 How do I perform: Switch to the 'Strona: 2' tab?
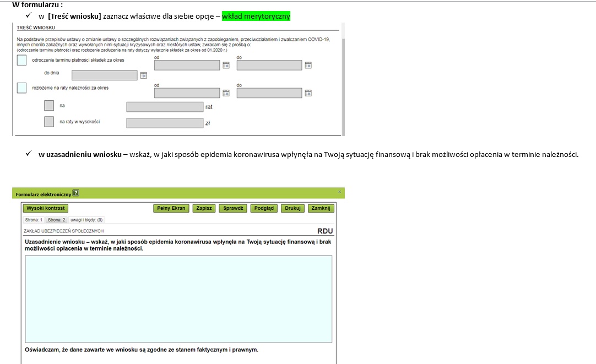click(x=57, y=220)
